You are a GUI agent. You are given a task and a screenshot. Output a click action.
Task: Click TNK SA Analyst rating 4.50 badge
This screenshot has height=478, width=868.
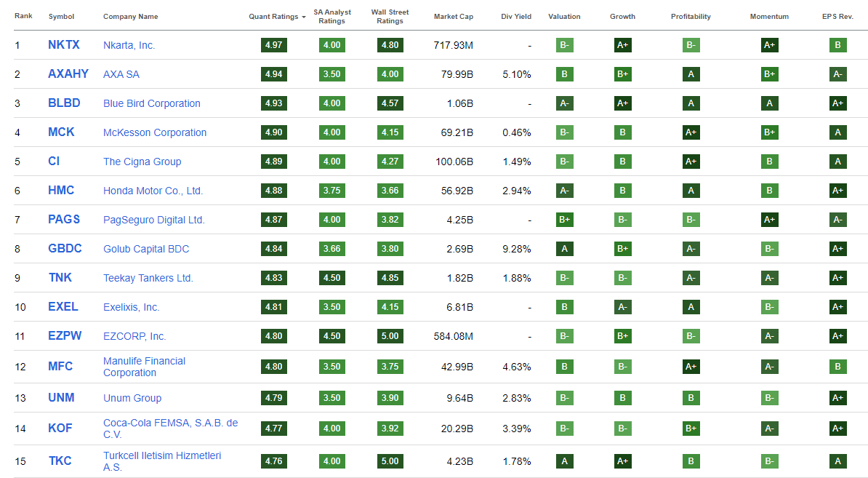click(332, 277)
